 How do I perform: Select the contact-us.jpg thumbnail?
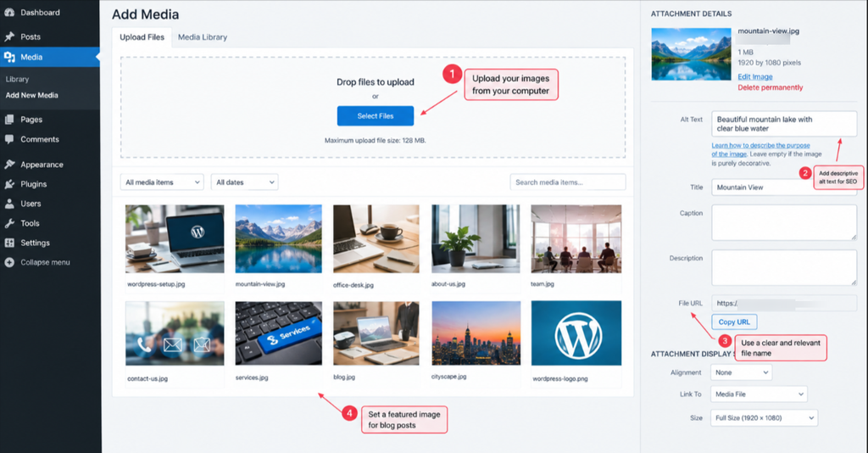point(175,333)
